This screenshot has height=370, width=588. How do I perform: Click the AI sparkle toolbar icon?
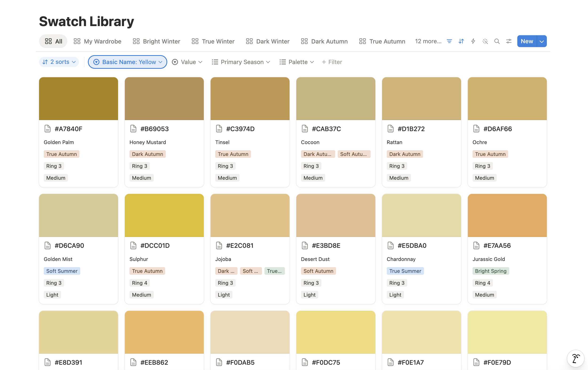tap(485, 41)
